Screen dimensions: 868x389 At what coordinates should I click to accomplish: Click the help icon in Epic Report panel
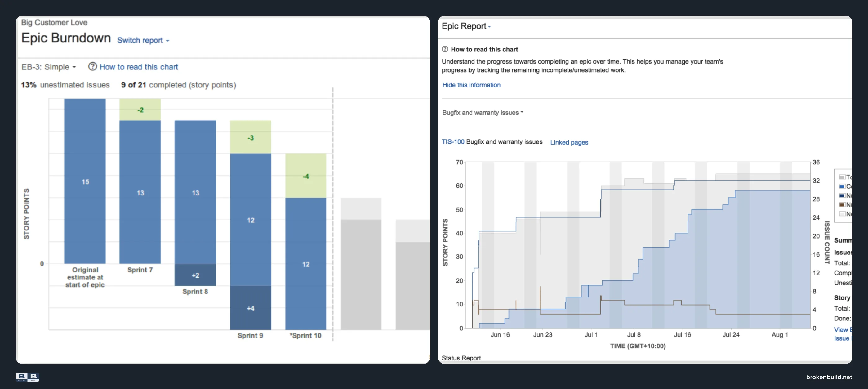tap(445, 49)
